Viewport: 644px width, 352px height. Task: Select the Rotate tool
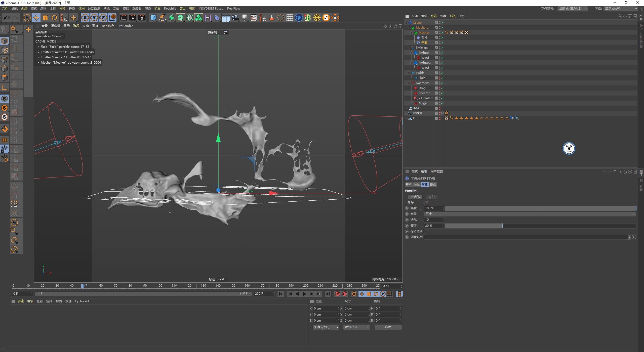54,18
